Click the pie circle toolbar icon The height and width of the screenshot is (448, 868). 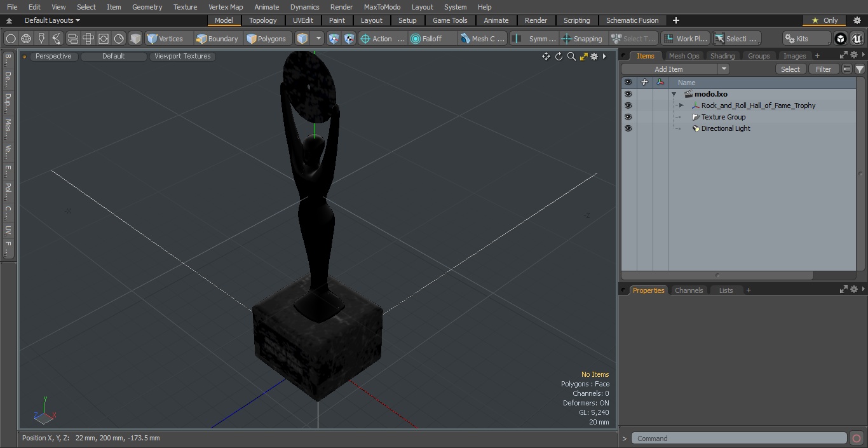click(x=119, y=39)
